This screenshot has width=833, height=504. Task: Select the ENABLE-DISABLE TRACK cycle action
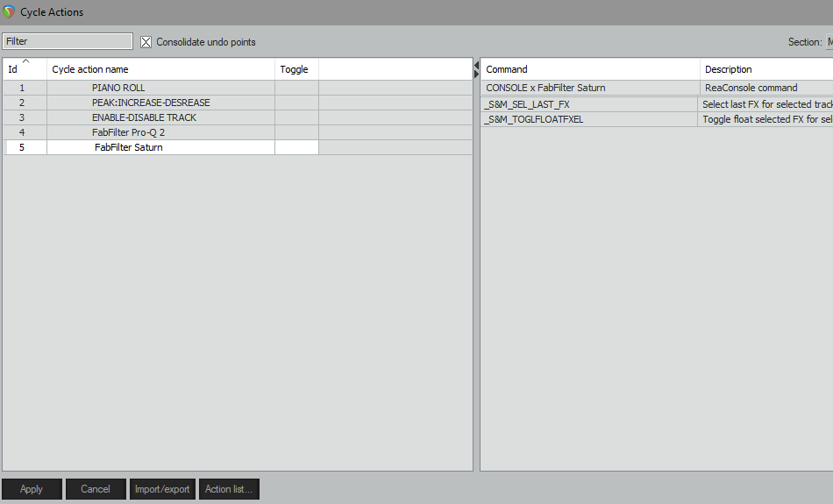click(x=160, y=117)
